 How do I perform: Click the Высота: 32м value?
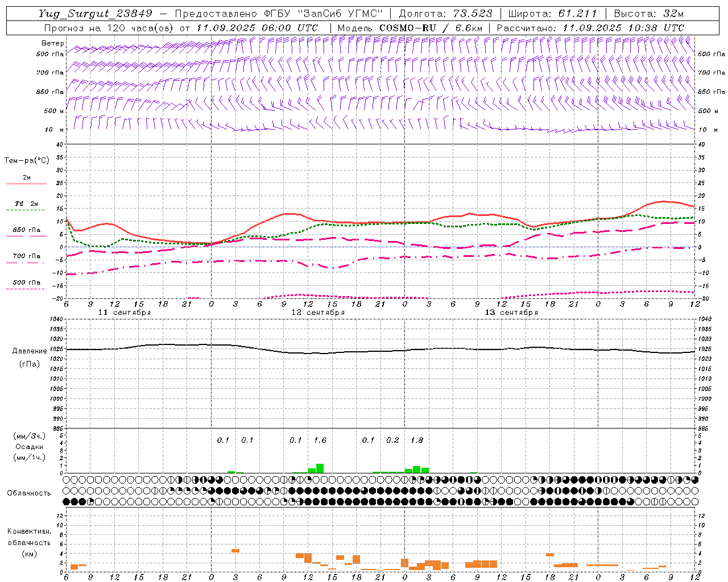(648, 14)
